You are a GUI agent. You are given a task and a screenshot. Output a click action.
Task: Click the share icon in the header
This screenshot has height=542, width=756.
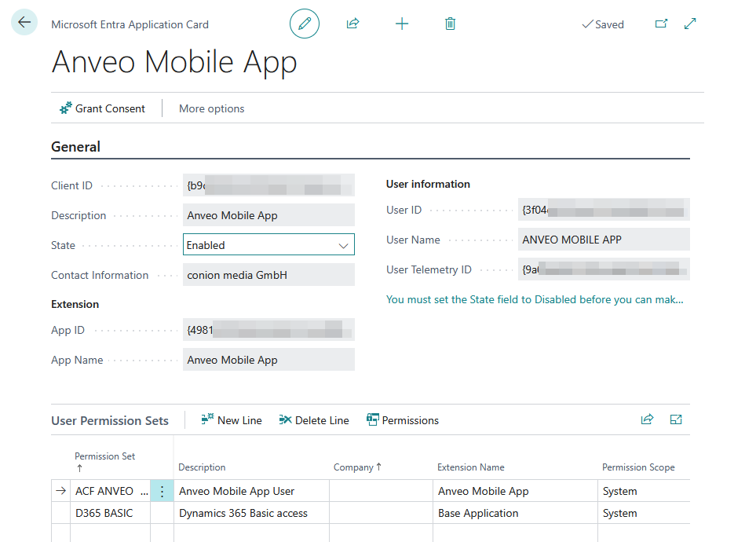coord(353,24)
